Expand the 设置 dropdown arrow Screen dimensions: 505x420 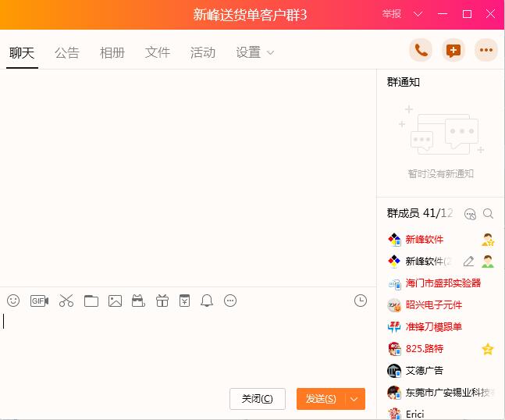pyautogui.click(x=271, y=53)
